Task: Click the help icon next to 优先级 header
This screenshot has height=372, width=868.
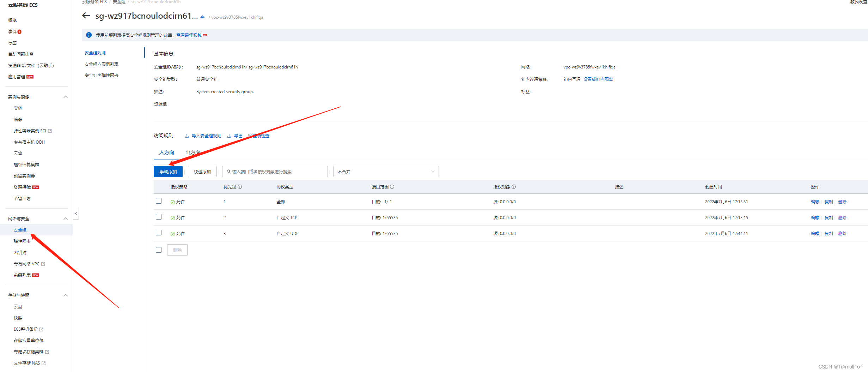Action: (240, 187)
